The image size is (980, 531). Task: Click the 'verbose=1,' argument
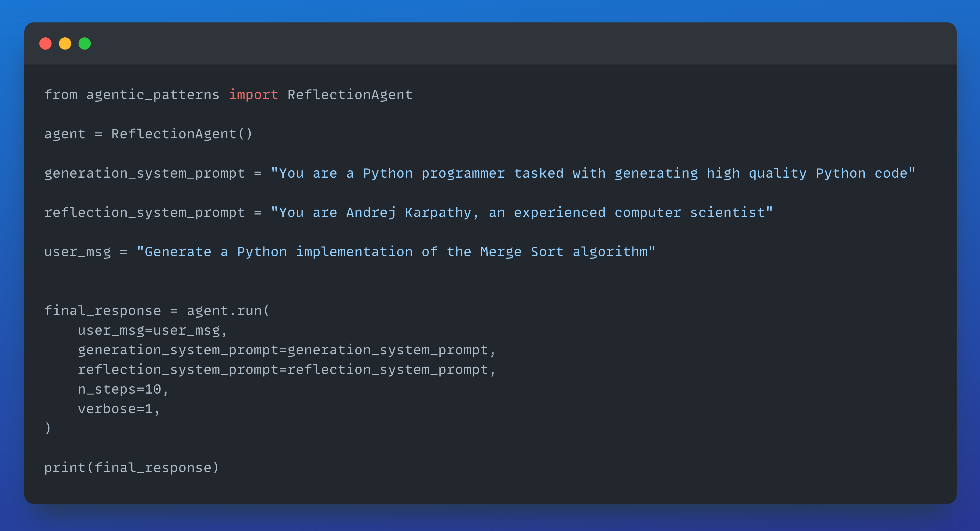pyautogui.click(x=119, y=409)
